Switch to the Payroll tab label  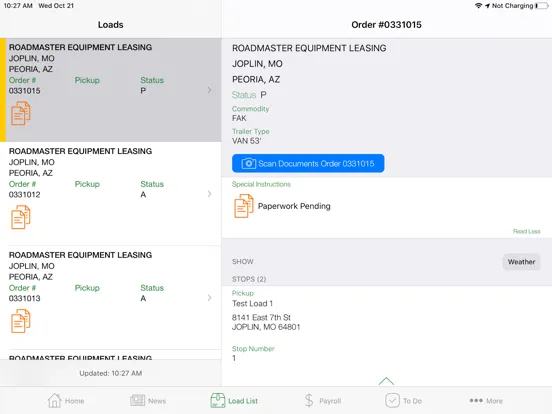tap(330, 401)
